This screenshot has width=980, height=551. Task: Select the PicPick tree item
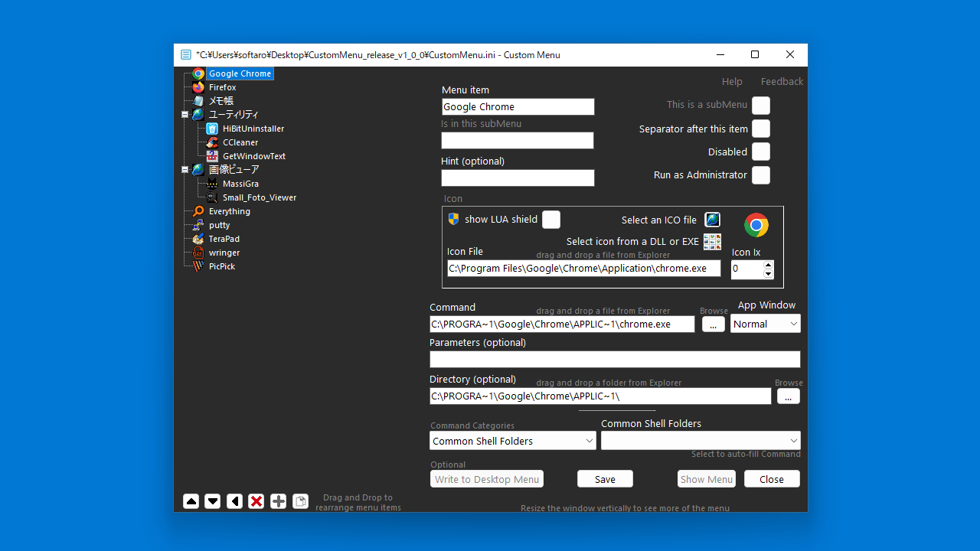(222, 266)
